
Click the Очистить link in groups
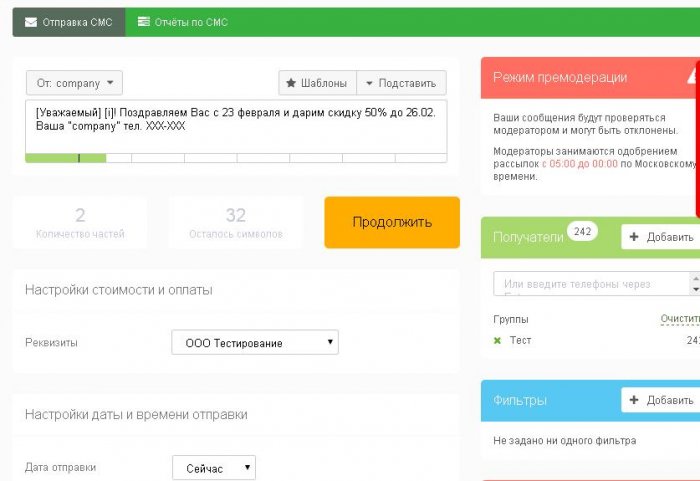click(x=680, y=319)
